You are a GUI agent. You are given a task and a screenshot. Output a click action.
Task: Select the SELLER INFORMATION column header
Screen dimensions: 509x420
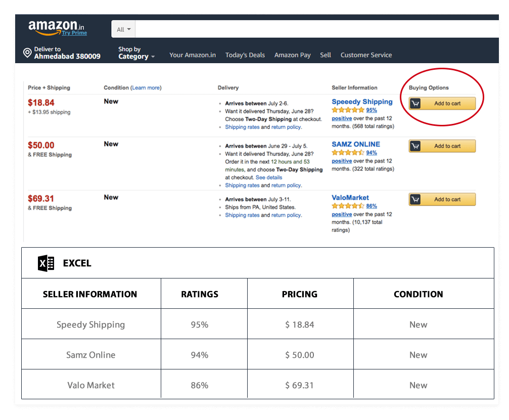coord(91,294)
